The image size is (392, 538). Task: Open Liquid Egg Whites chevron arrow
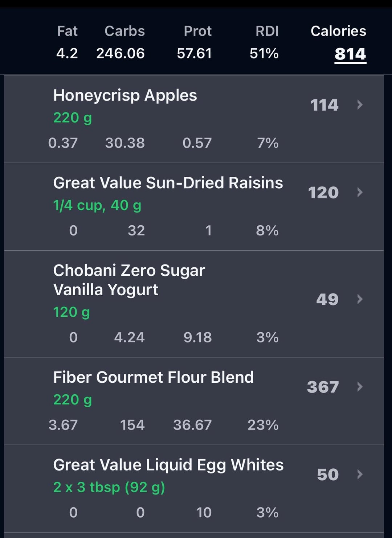pos(360,475)
